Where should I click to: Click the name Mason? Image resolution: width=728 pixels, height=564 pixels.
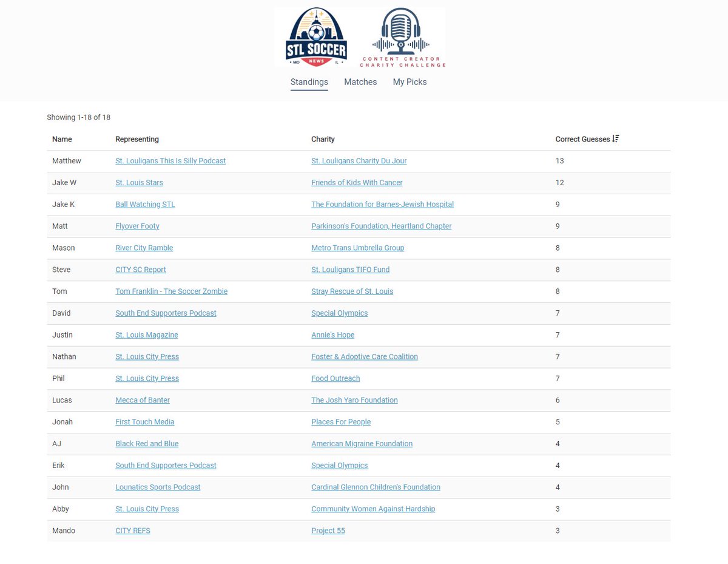point(64,248)
